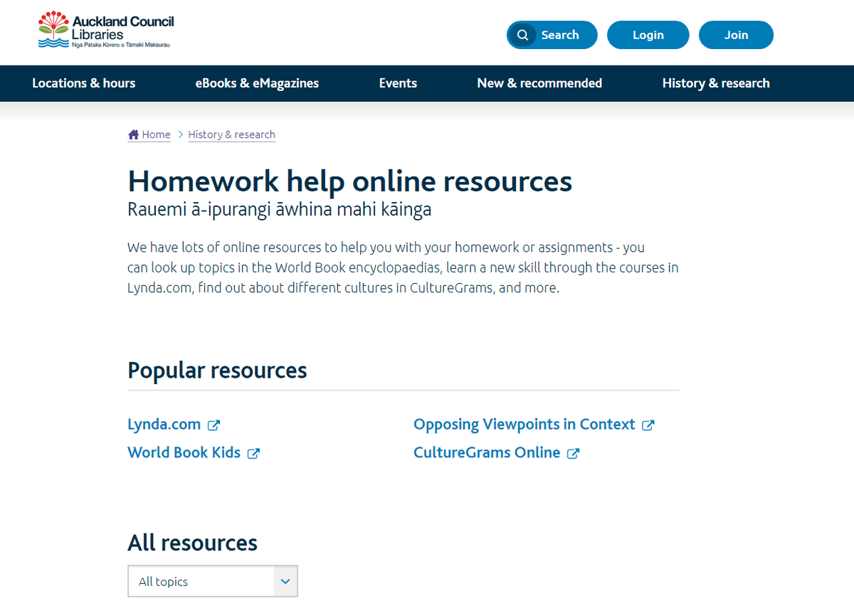
Task: Open the Lynda.com resource link
Action: click(x=164, y=425)
